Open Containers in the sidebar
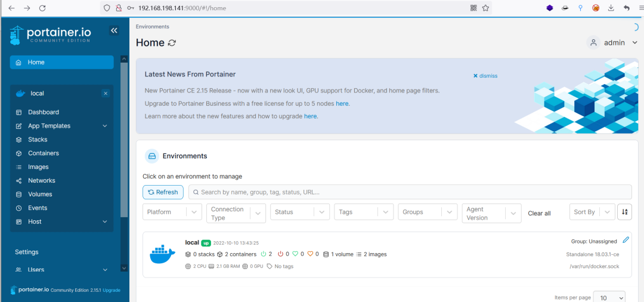Screen dimensions: 644x302 tap(44, 153)
